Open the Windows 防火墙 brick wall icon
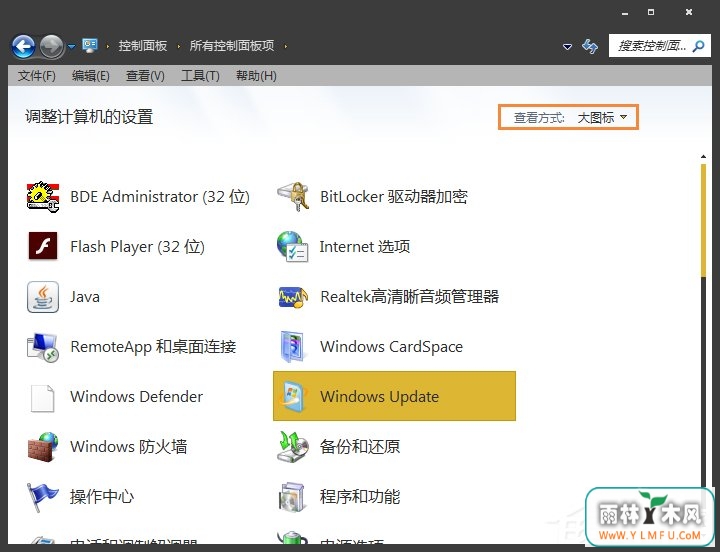The width and height of the screenshot is (720, 552). click(43, 447)
